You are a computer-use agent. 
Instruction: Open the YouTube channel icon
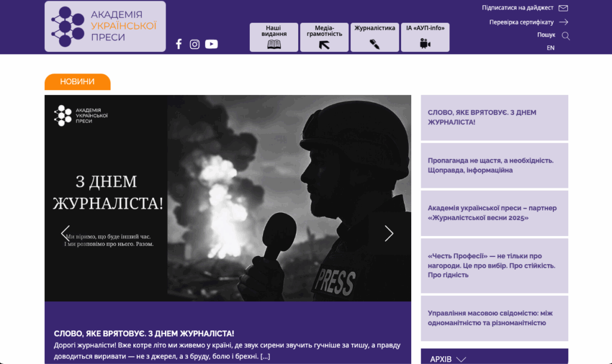211,44
